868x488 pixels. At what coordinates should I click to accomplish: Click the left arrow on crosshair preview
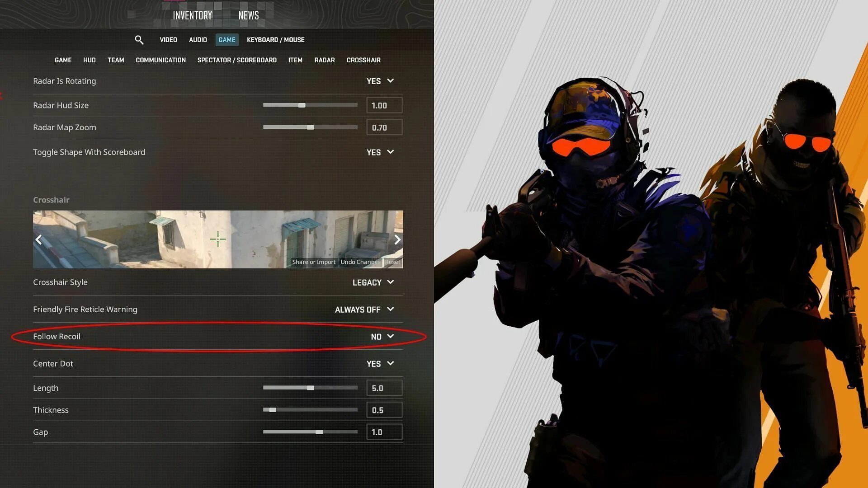pyautogui.click(x=39, y=239)
